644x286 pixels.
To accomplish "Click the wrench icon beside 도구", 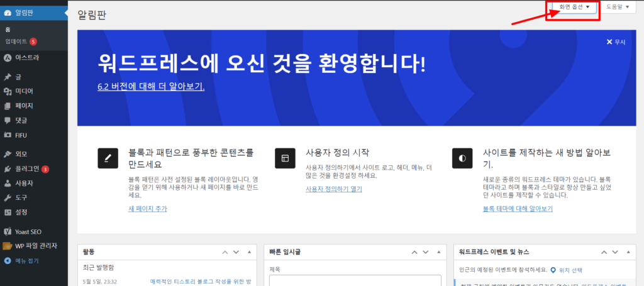I will (8, 198).
